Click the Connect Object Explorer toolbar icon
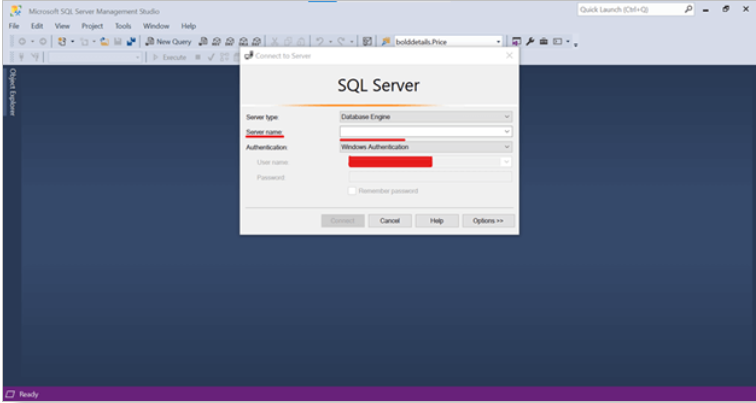 click(x=21, y=57)
